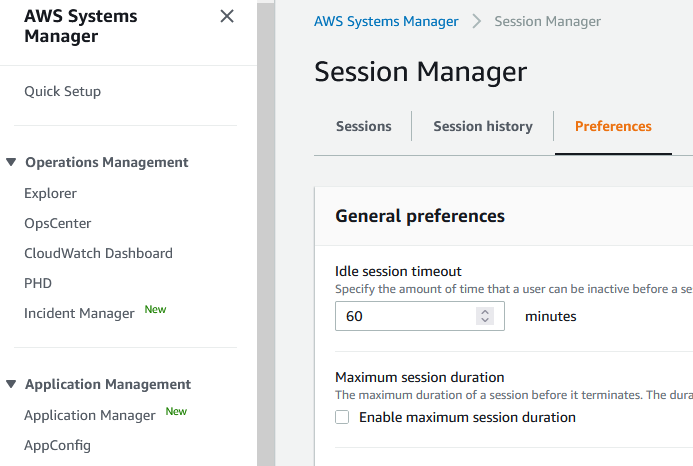693x466 pixels.
Task: Click the Idle session timeout label
Action: point(398,271)
